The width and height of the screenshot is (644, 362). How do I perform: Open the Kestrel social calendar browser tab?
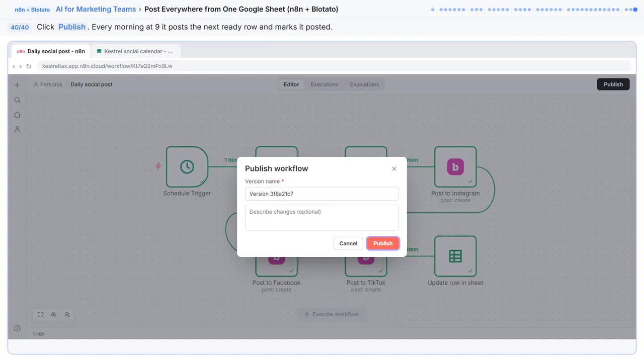click(x=135, y=51)
